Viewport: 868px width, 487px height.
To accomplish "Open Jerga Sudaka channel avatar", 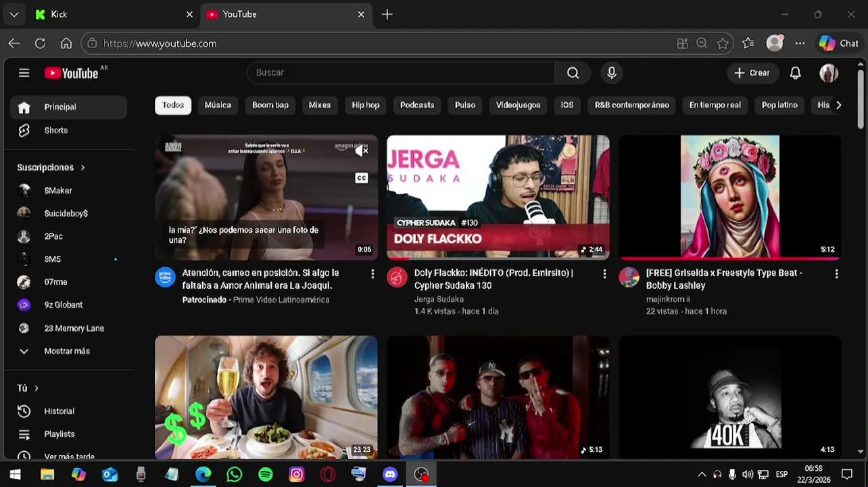I will 397,277.
